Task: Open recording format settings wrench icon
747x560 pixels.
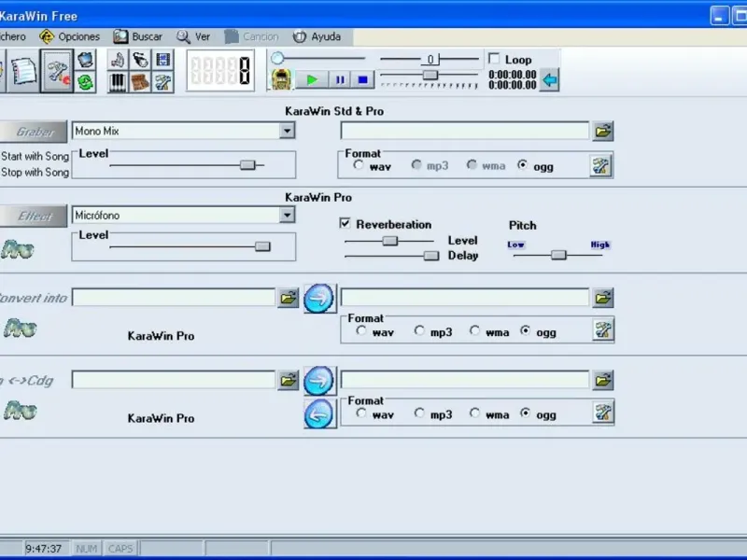Action: 600,166
